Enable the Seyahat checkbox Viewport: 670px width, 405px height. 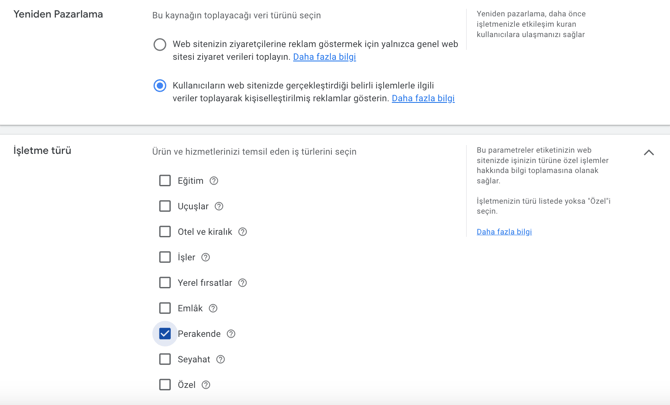[x=165, y=359]
